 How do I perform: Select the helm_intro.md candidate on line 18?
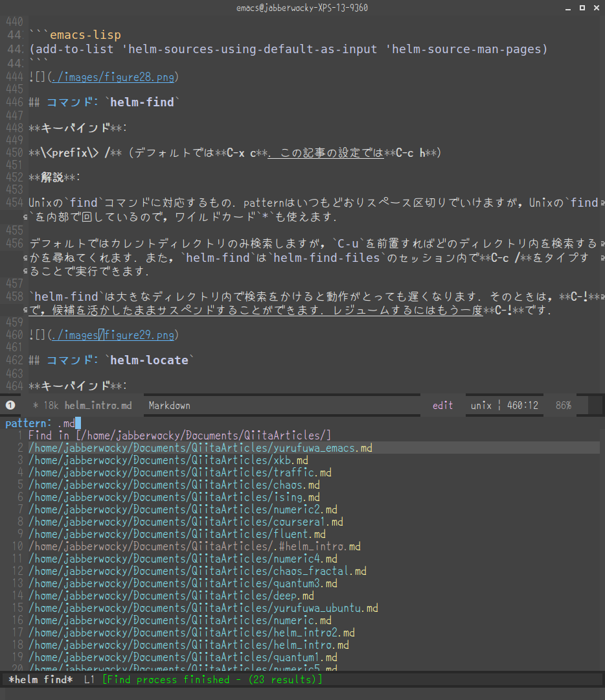[x=188, y=645]
